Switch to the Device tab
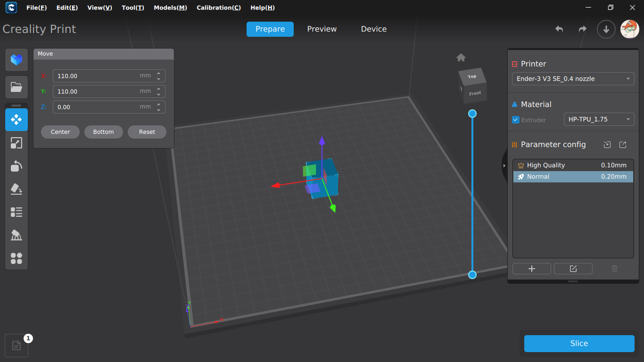 (374, 29)
